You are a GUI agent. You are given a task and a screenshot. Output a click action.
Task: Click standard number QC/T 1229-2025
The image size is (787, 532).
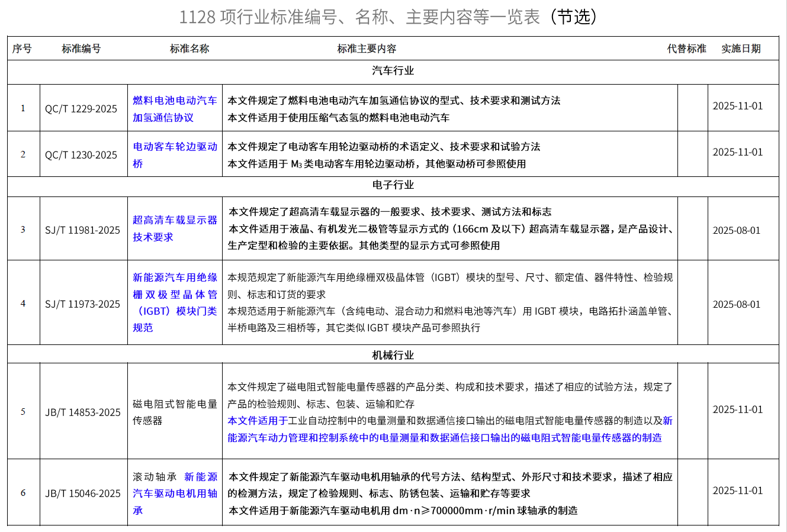81,109
